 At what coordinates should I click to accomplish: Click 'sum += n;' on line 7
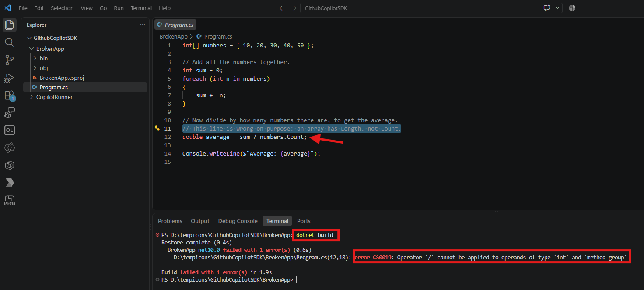click(x=211, y=95)
